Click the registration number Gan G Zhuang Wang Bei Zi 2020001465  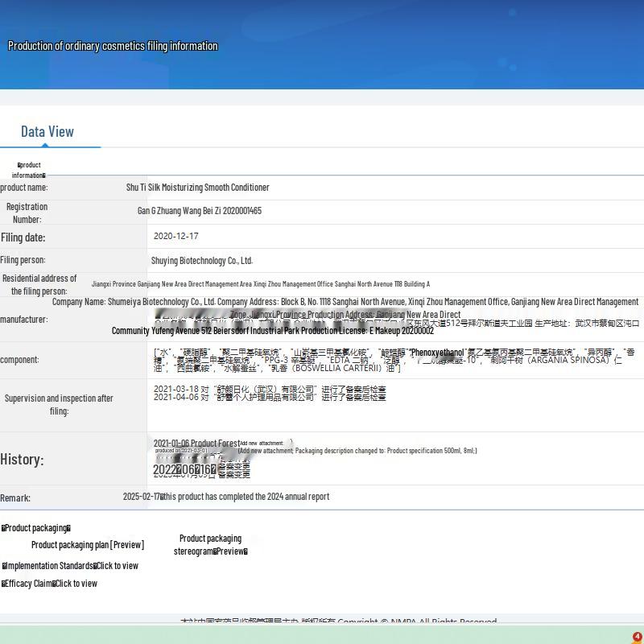199,211
